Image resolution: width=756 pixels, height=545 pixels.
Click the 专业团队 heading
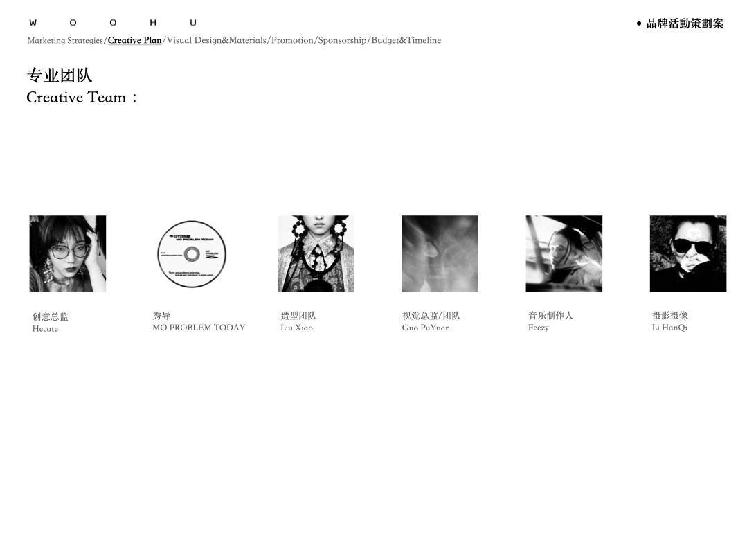pos(60,75)
